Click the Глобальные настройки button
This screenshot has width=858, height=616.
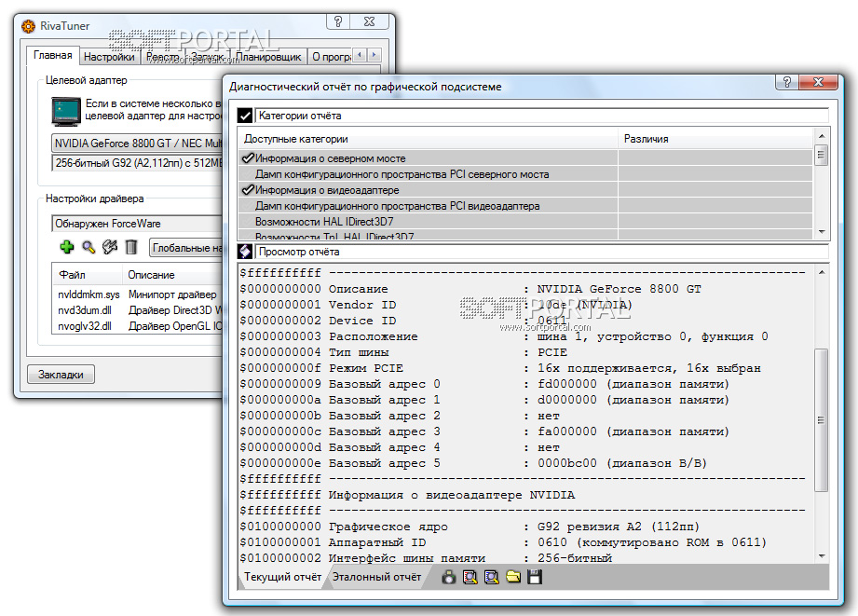(187, 248)
